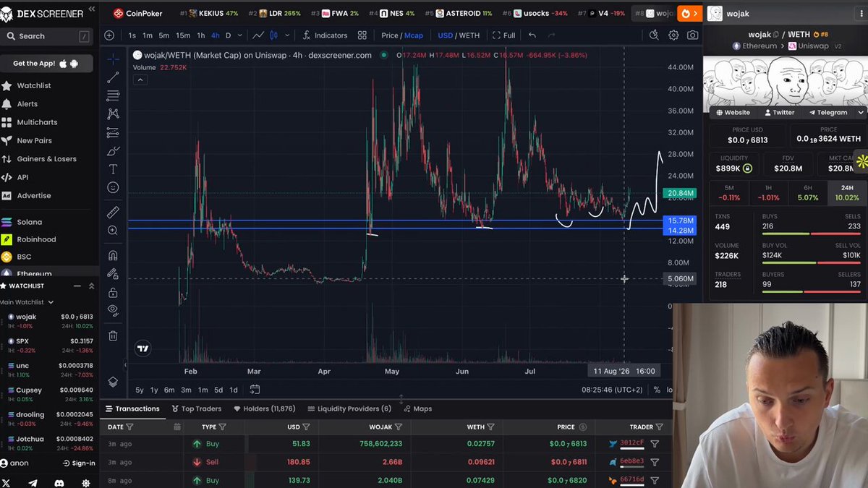The width and height of the screenshot is (868, 488).
Task: Set chart interval to 15m
Action: point(183,35)
